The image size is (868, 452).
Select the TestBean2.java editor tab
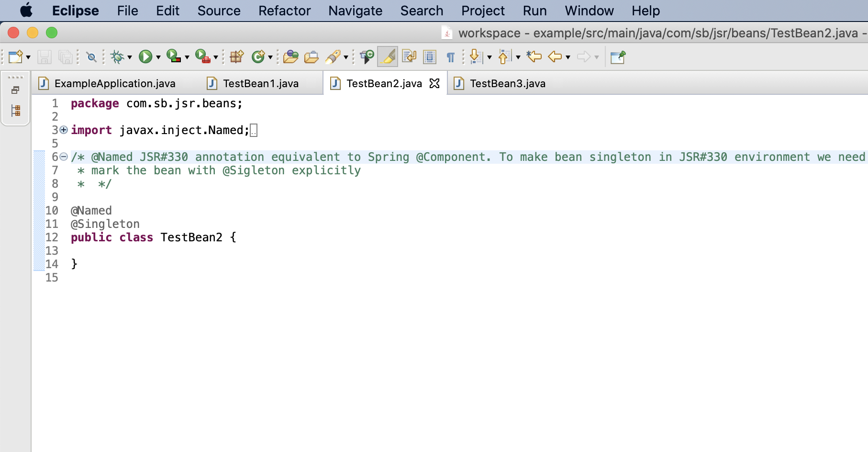[x=384, y=83]
